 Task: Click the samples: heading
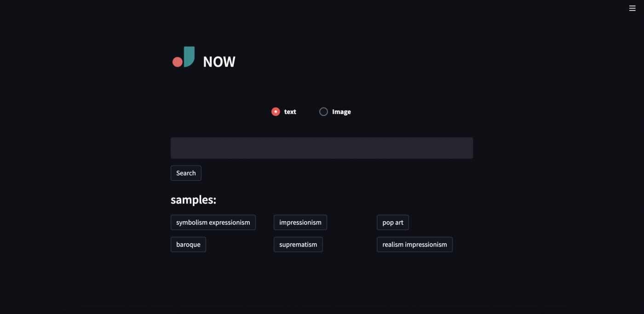point(193,200)
